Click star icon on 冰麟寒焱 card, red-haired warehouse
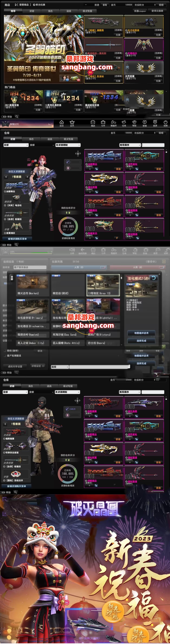The image size is (170, 644). click(90, 169)
